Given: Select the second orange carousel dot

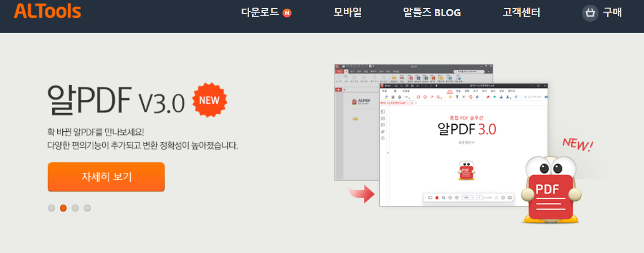Looking at the screenshot, I should pyautogui.click(x=63, y=208).
